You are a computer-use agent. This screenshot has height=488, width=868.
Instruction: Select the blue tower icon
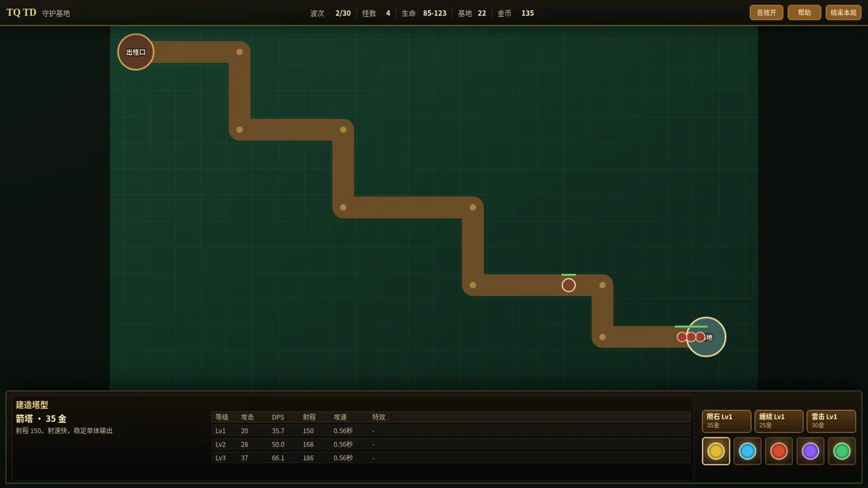(747, 451)
